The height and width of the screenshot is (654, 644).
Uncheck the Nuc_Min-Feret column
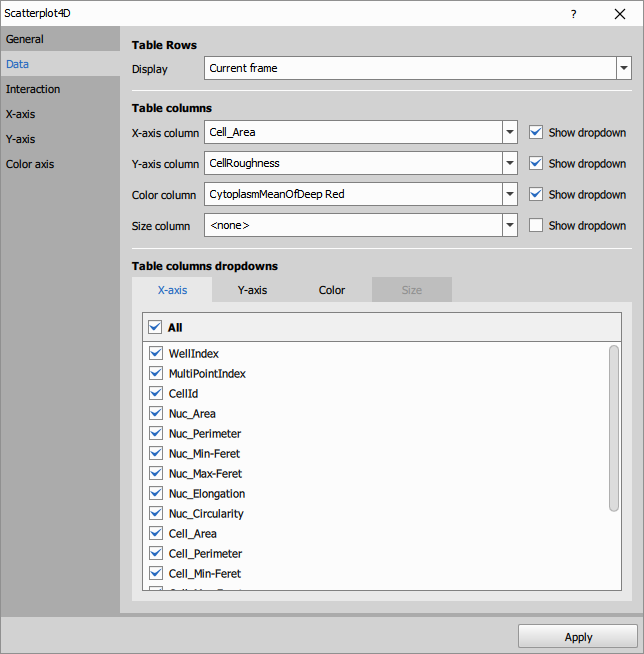[156, 453]
